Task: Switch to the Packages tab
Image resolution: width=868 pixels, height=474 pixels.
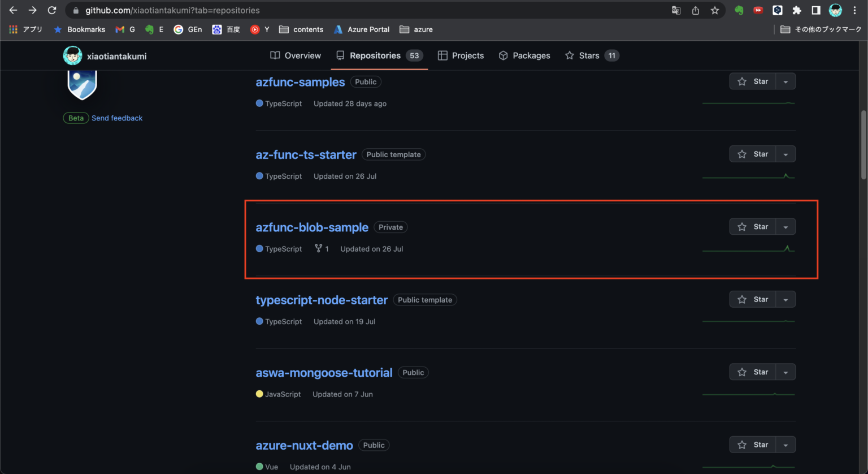Action: (524, 55)
